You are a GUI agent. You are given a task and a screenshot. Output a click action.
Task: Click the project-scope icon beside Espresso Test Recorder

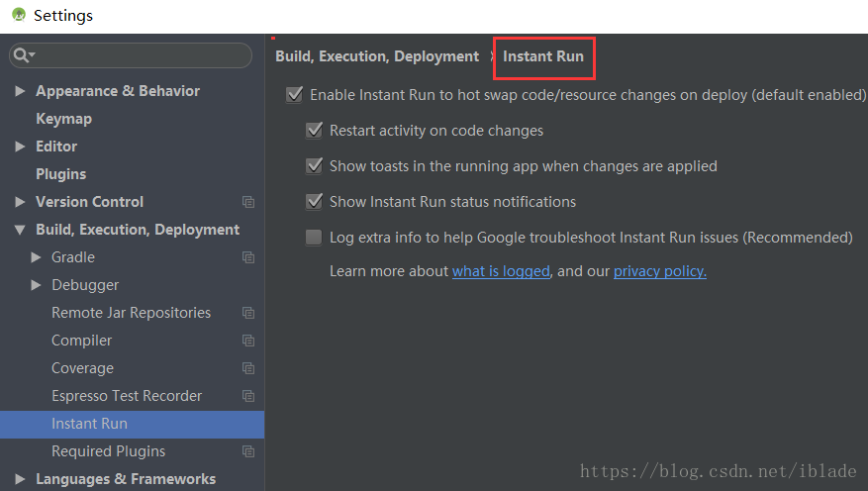coord(248,396)
